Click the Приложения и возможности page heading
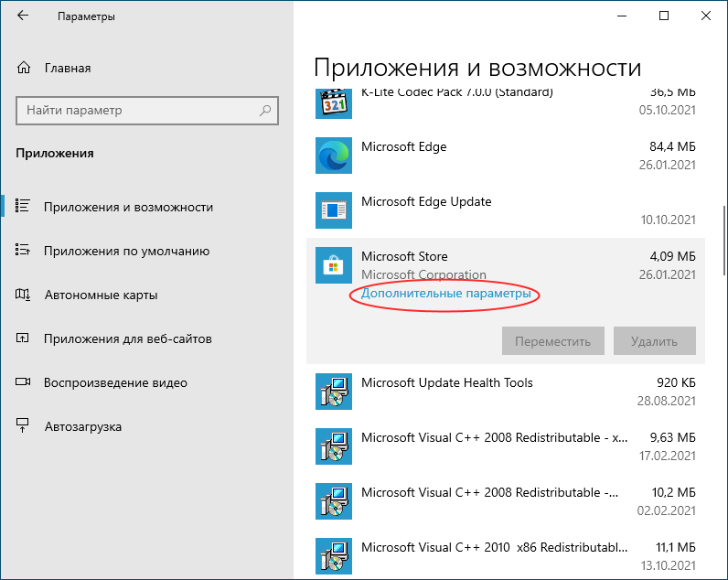Viewport: 728px width, 580px height. [477, 68]
